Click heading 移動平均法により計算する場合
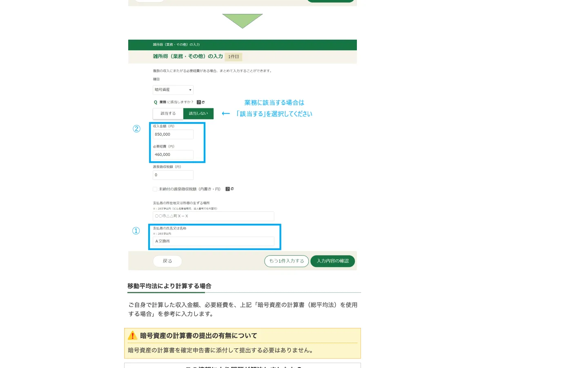This screenshot has height=368, width=588. [x=169, y=286]
